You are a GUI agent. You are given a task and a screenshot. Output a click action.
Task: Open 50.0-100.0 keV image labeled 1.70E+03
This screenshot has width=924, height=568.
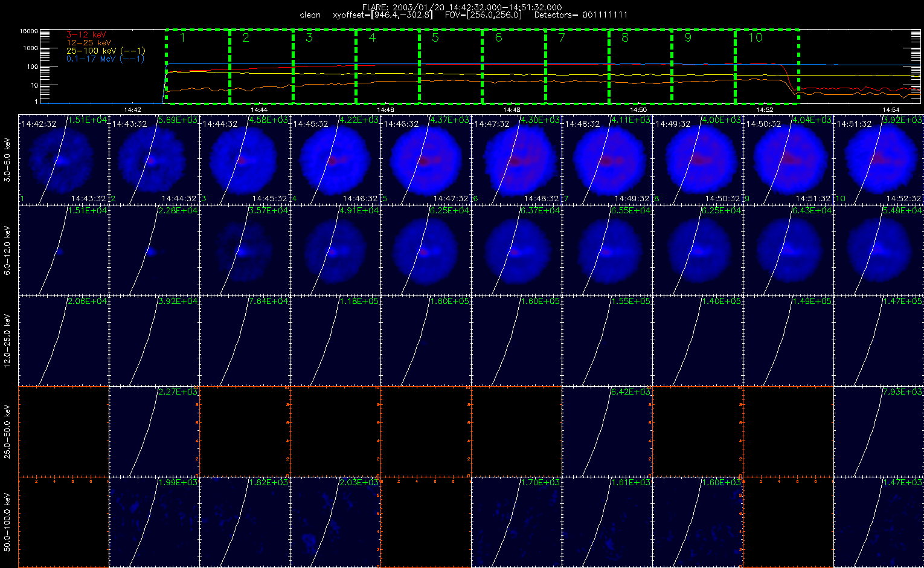click(x=516, y=521)
